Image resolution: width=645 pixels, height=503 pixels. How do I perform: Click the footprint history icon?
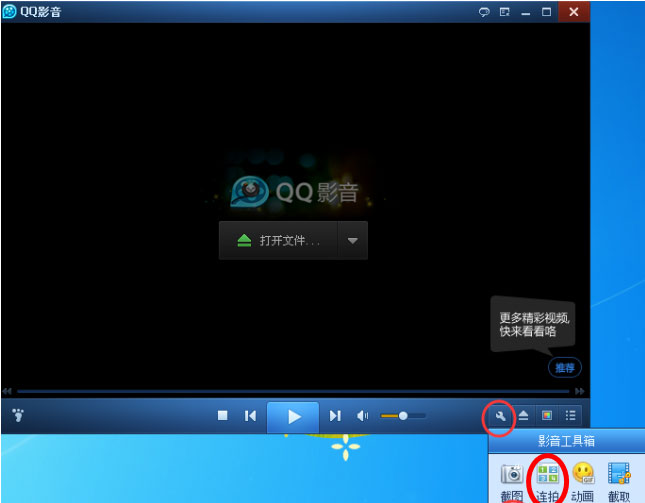[18, 415]
